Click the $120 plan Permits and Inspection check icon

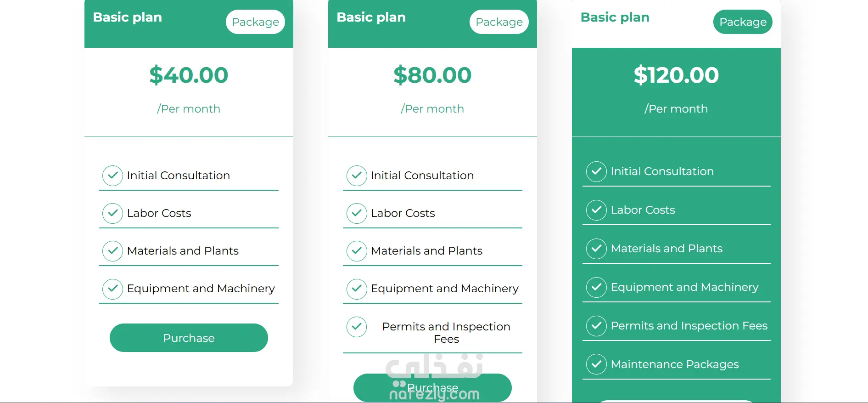[x=596, y=326]
